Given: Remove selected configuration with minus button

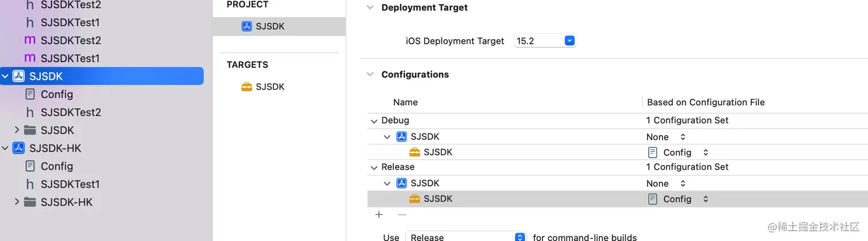Looking at the screenshot, I should point(402,215).
